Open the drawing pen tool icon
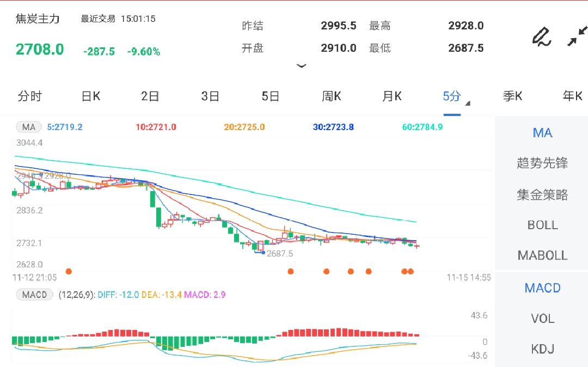Viewport: 588px width, 367px height. coord(542,36)
